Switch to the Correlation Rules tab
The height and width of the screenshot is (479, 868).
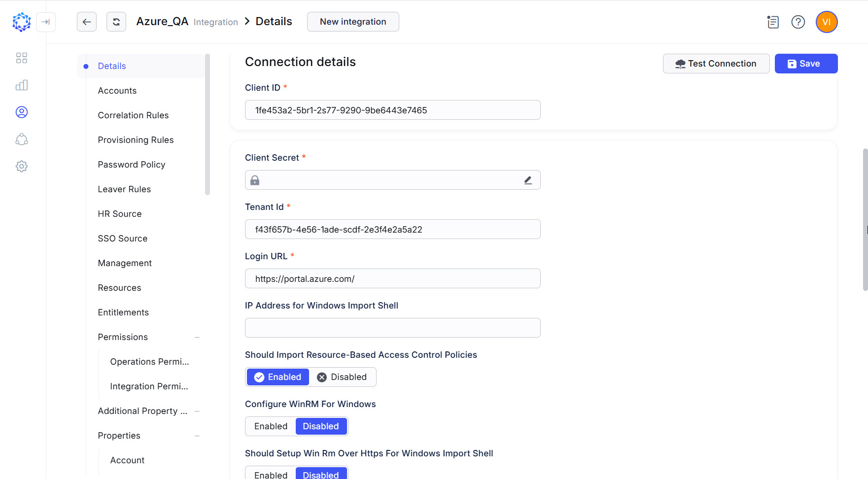pos(133,115)
